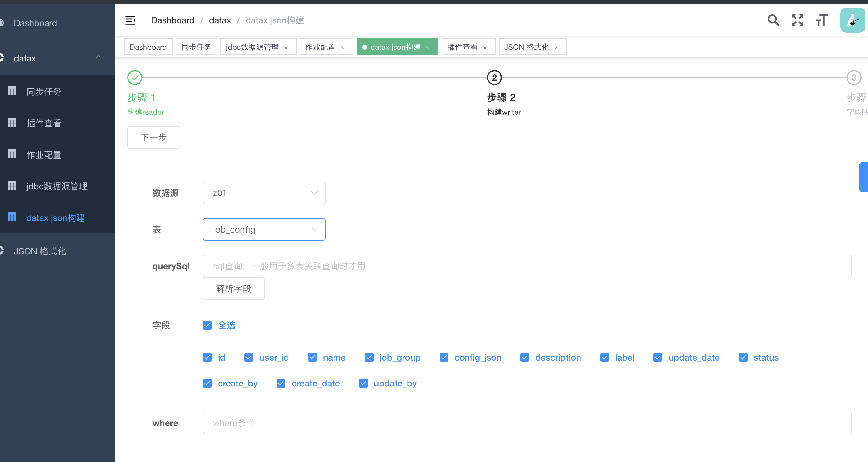Uncheck the 全选 select-all checkbox
The width and height of the screenshot is (868, 462).
pos(207,325)
